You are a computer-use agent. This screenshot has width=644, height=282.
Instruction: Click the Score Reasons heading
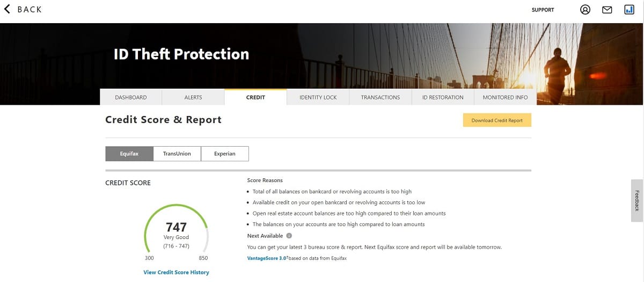[265, 180]
